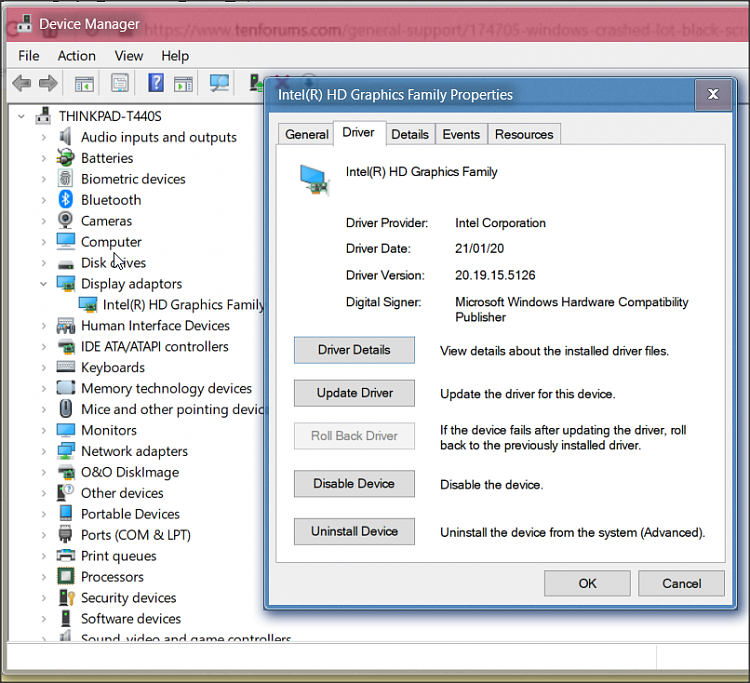Click the Device Manager title bar icon
The image size is (750, 683).
point(24,23)
